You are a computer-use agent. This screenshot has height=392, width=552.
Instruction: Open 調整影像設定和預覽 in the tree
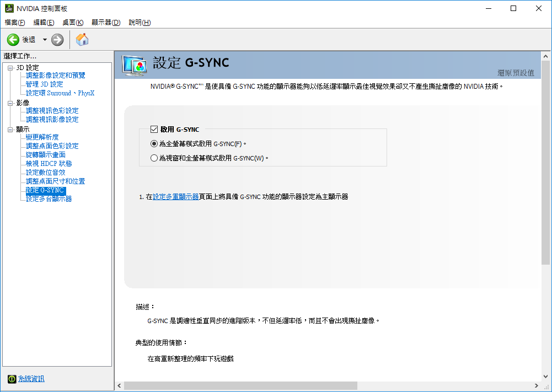pos(56,76)
